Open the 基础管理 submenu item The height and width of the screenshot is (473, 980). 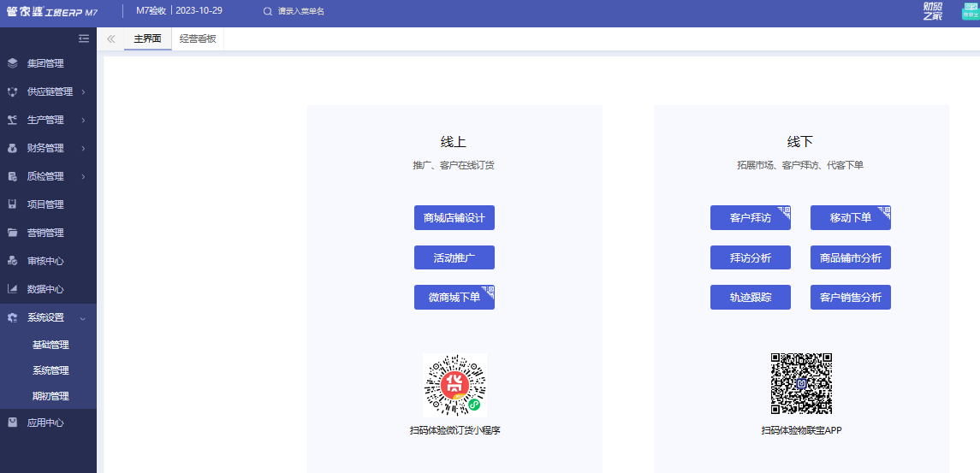pos(50,345)
